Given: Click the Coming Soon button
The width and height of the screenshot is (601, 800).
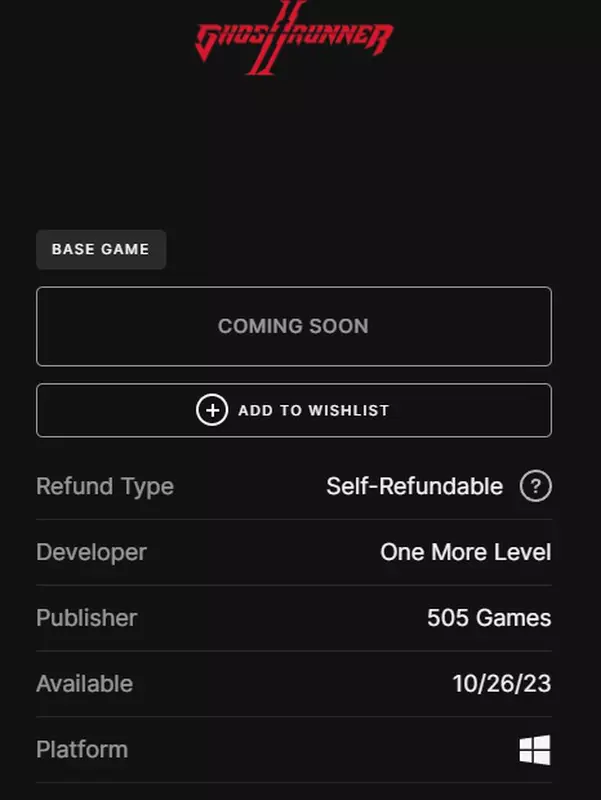Looking at the screenshot, I should (x=294, y=327).
